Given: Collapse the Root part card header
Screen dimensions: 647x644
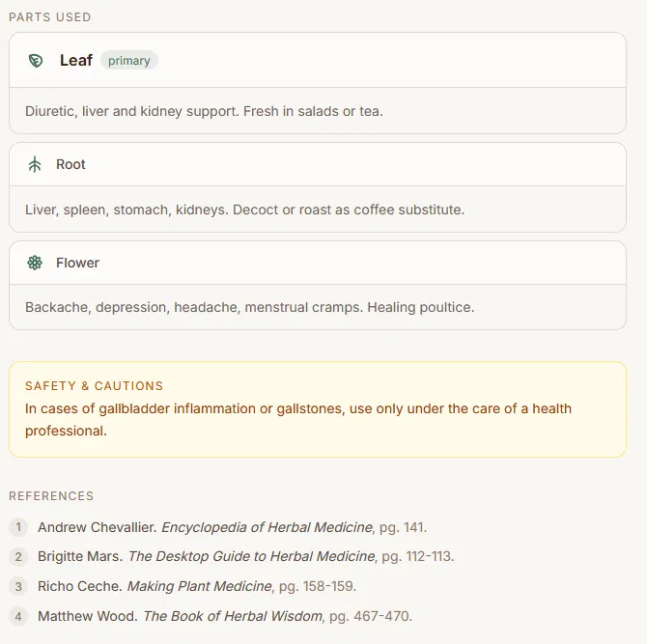Looking at the screenshot, I should pyautogui.click(x=318, y=164).
